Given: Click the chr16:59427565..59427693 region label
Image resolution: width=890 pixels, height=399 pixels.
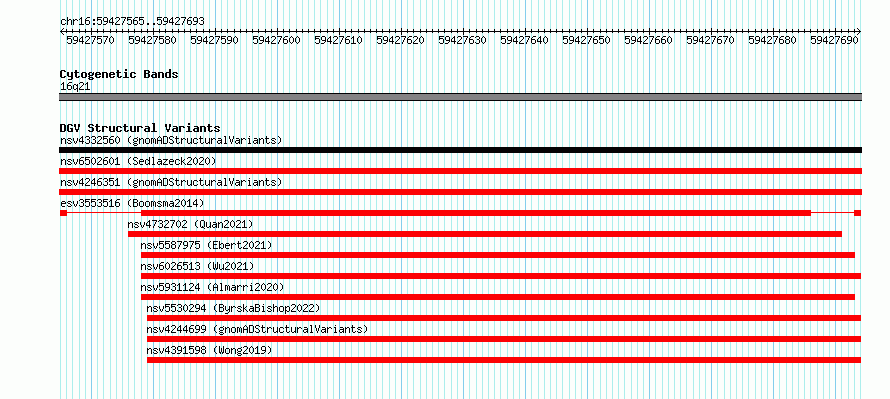Looking at the screenshot, I should [x=132, y=21].
